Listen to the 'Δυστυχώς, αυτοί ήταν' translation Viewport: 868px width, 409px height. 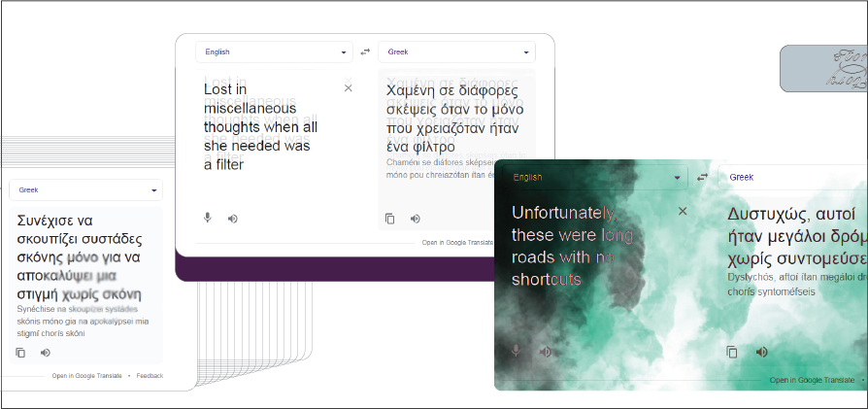(762, 352)
